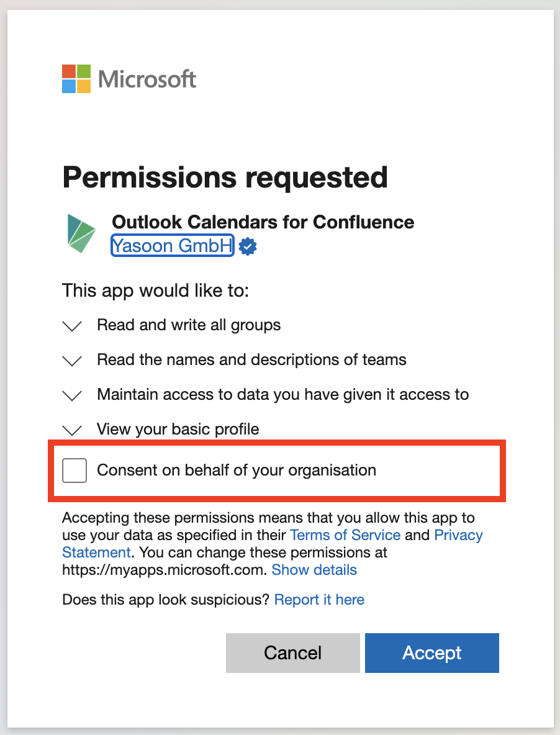Expand the Maintain access to data chevron

(73, 395)
